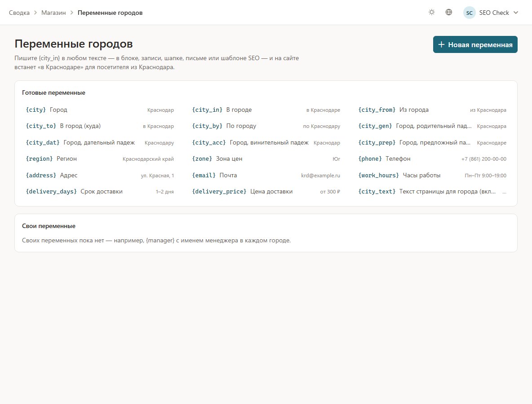The width and height of the screenshot is (532, 404).
Task: Click the Юг zone value
Action: click(336, 159)
